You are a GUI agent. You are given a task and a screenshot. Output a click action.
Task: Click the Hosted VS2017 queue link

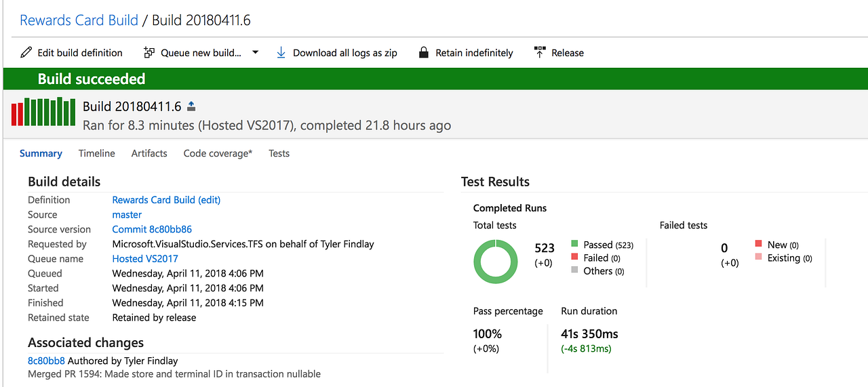pyautogui.click(x=145, y=259)
